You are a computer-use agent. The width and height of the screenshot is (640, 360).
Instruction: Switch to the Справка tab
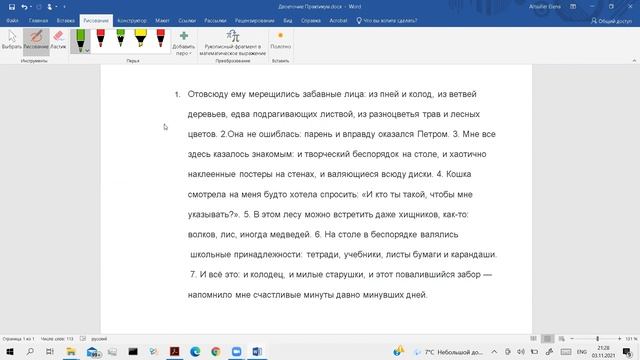tap(311, 20)
